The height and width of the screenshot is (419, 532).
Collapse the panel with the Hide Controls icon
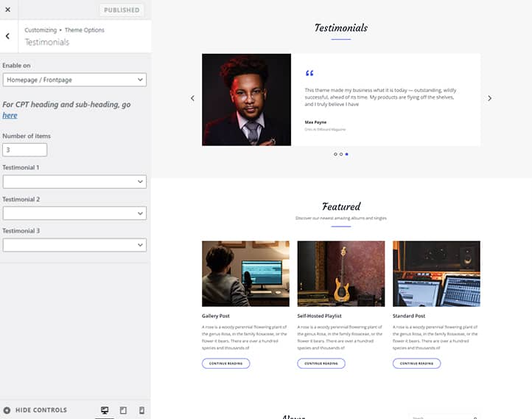pyautogui.click(x=7, y=410)
